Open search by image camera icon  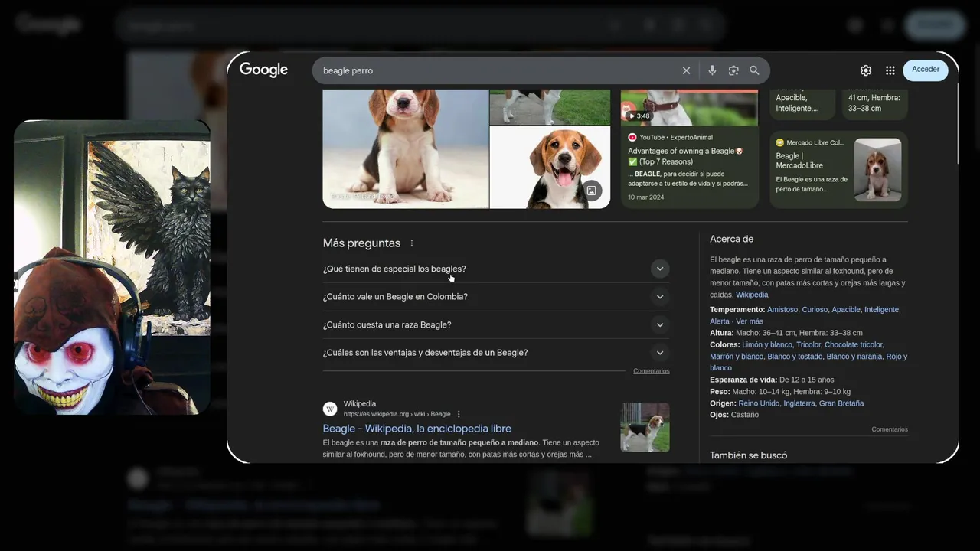pyautogui.click(x=733, y=70)
